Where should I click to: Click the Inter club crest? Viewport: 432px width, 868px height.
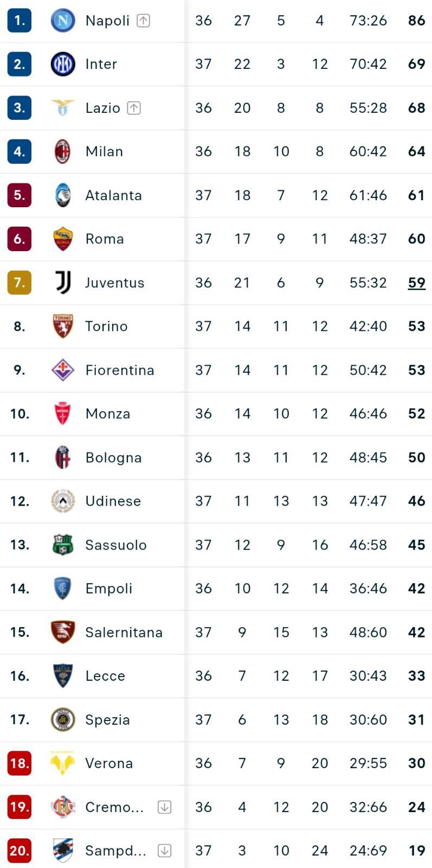(x=62, y=64)
